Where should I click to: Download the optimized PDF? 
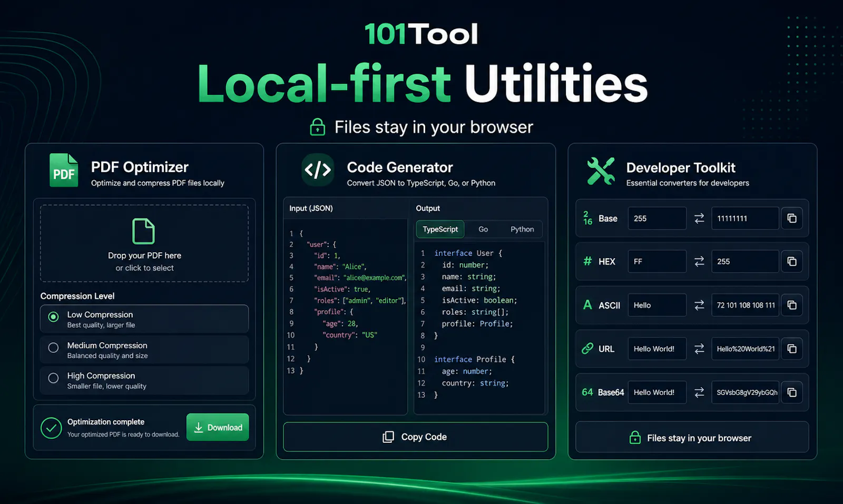coord(218,427)
